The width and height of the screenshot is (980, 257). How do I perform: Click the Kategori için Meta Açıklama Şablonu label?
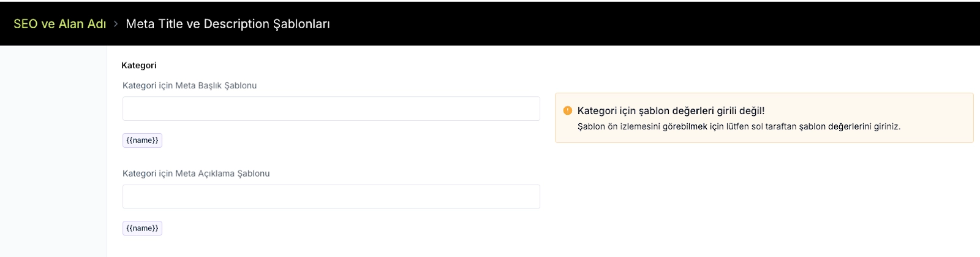pos(196,174)
